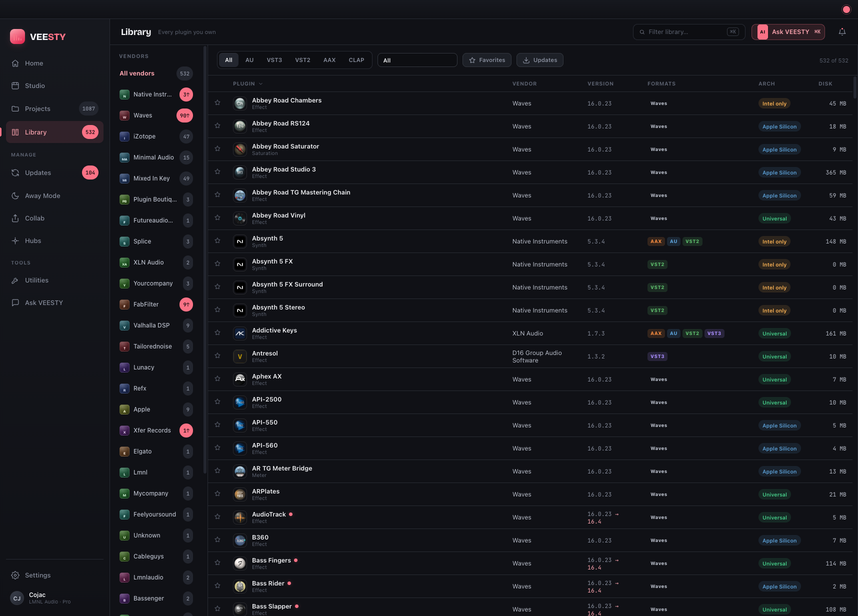Open Settings gear icon

[x=15, y=575]
